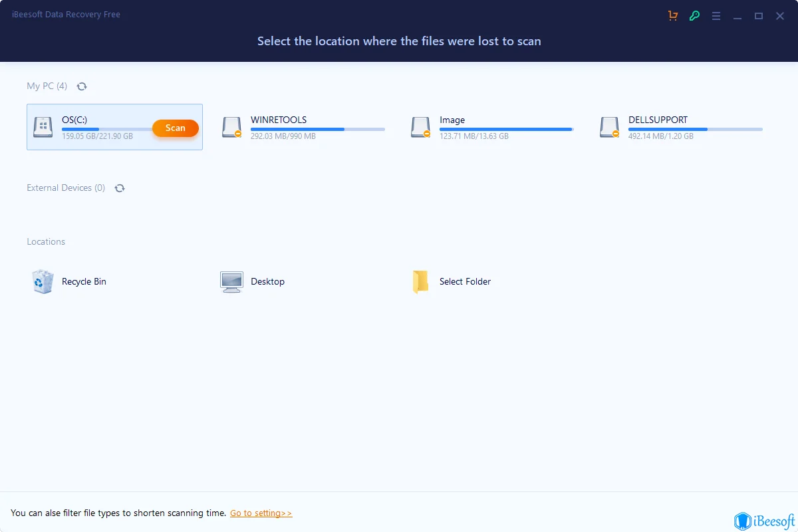Click the 159.05 GB/221.90 GB size text

coord(97,136)
